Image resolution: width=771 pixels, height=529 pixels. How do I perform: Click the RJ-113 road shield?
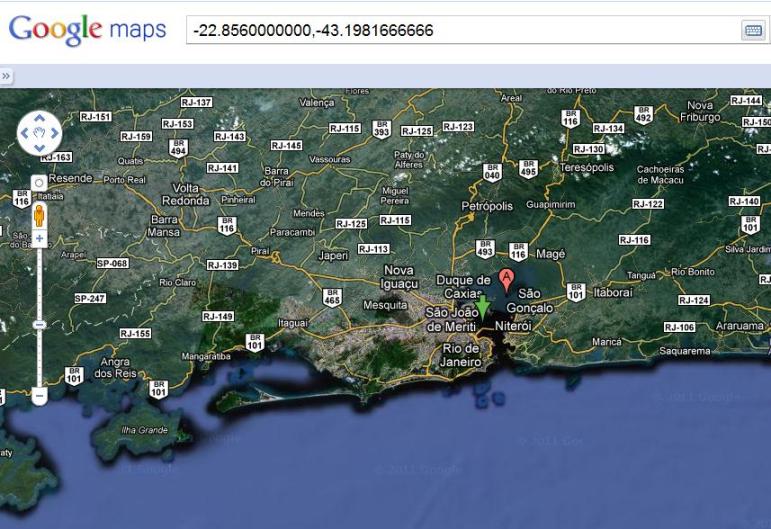374,249
